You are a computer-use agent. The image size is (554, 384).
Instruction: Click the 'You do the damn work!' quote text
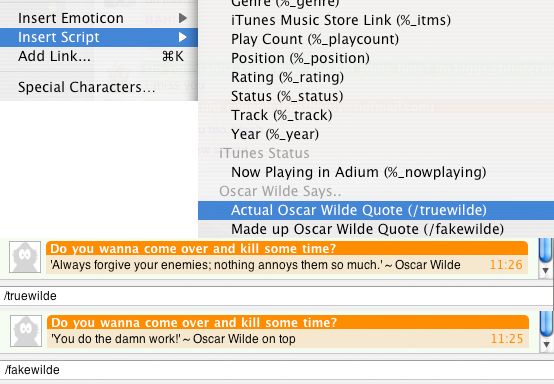tap(173, 339)
